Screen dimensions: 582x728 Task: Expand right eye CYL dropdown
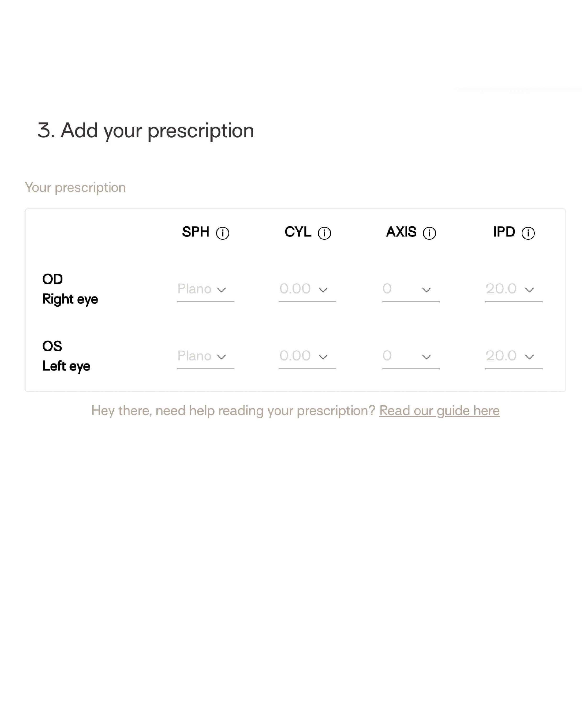click(x=308, y=289)
